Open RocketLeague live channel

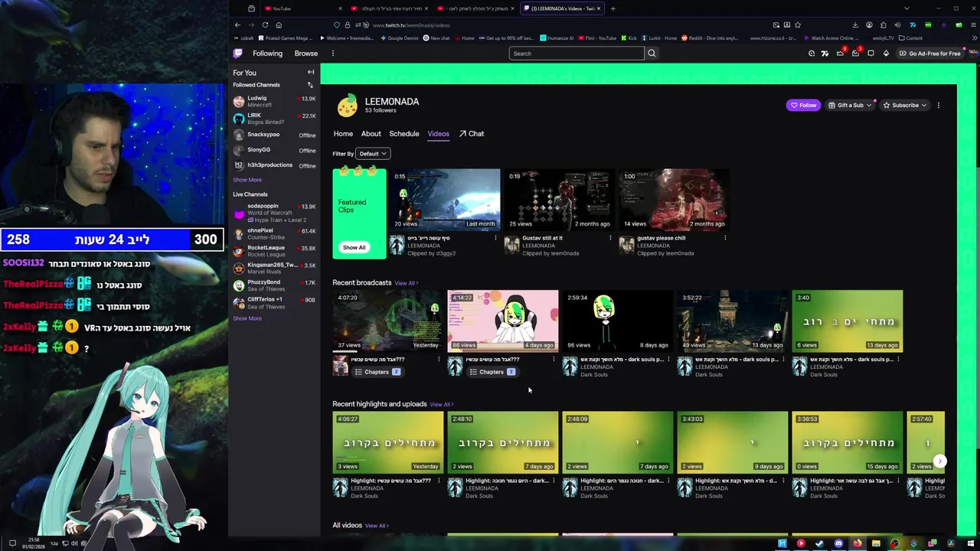pos(274,251)
